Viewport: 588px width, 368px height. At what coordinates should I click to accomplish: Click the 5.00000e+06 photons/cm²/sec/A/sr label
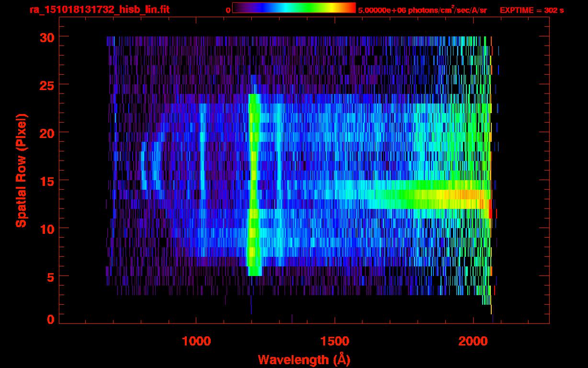[422, 10]
